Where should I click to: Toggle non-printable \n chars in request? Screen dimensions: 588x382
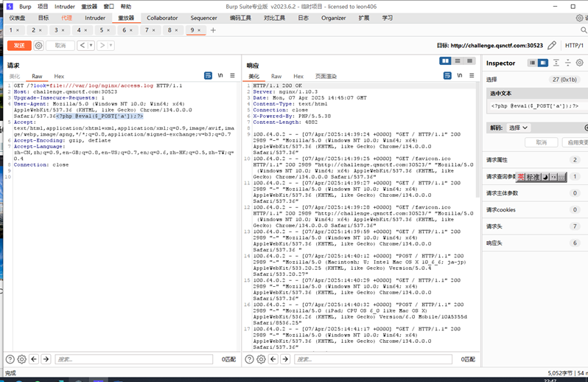click(x=220, y=75)
